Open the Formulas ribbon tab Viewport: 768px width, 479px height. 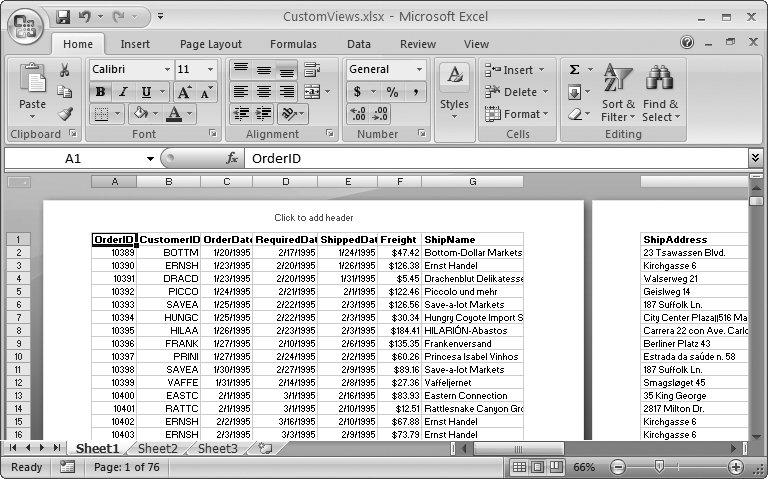click(x=293, y=44)
